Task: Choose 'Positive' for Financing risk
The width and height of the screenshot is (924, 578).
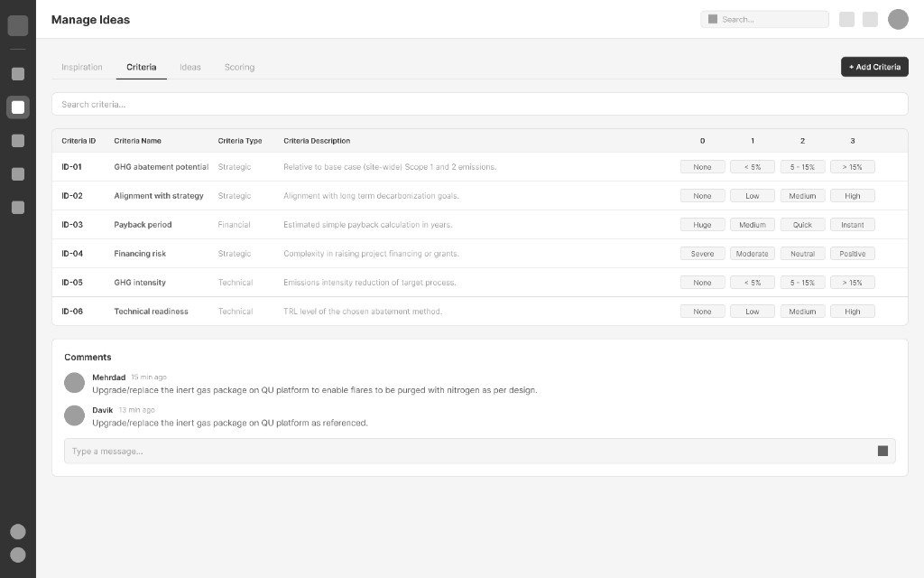Action: pos(852,254)
